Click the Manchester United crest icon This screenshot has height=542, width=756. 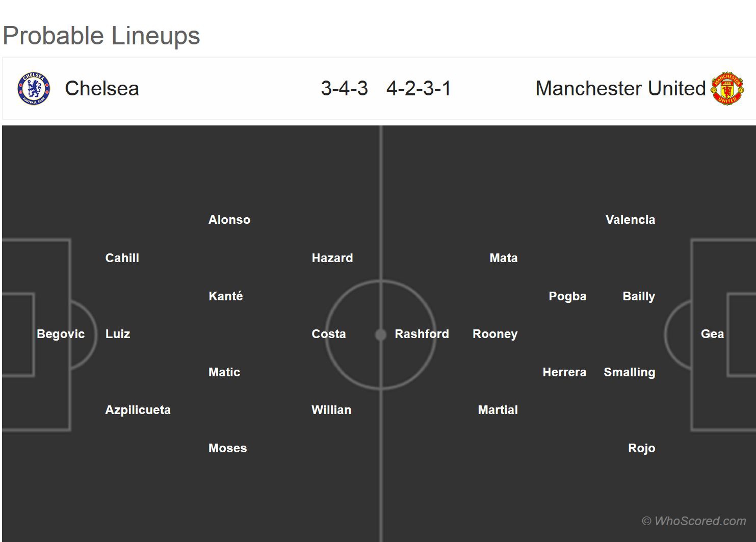click(x=727, y=89)
